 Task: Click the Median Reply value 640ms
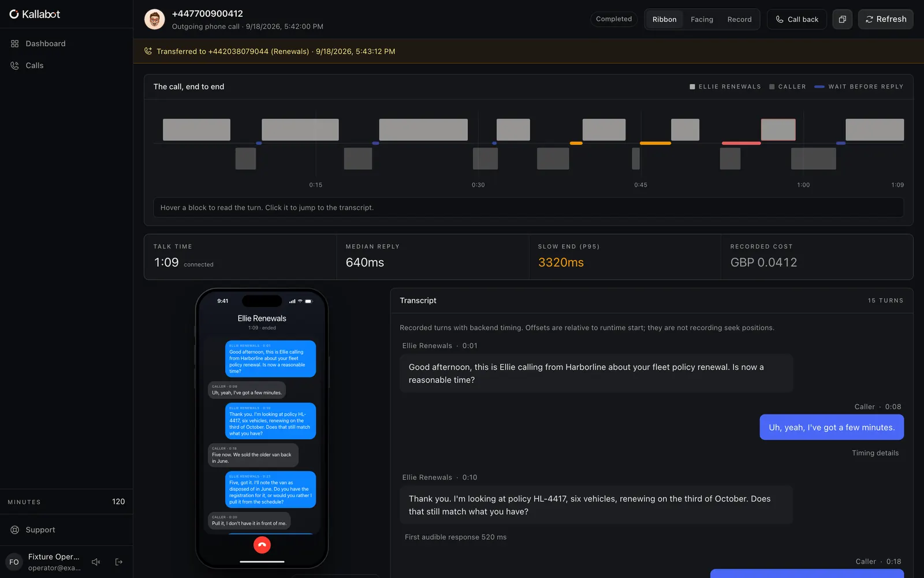[365, 262]
